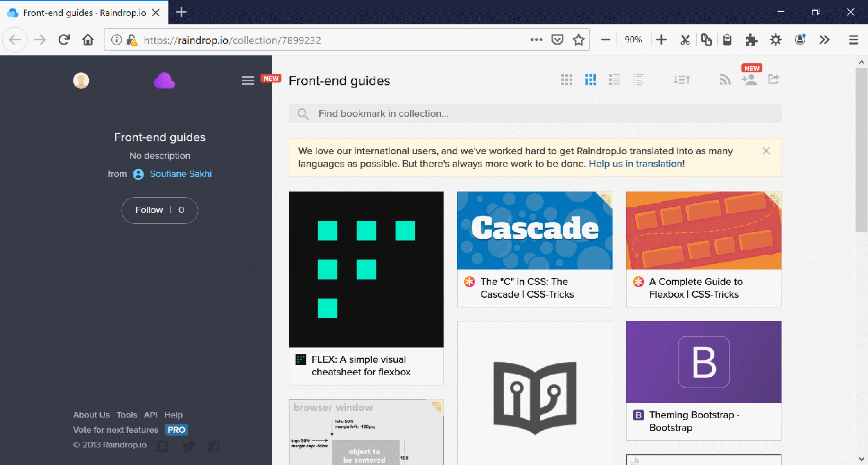Invite a collaborator with the NEW person icon

point(750,80)
